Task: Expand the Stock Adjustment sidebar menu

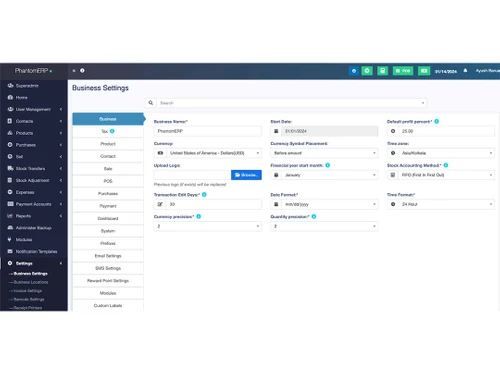Action: click(33, 180)
